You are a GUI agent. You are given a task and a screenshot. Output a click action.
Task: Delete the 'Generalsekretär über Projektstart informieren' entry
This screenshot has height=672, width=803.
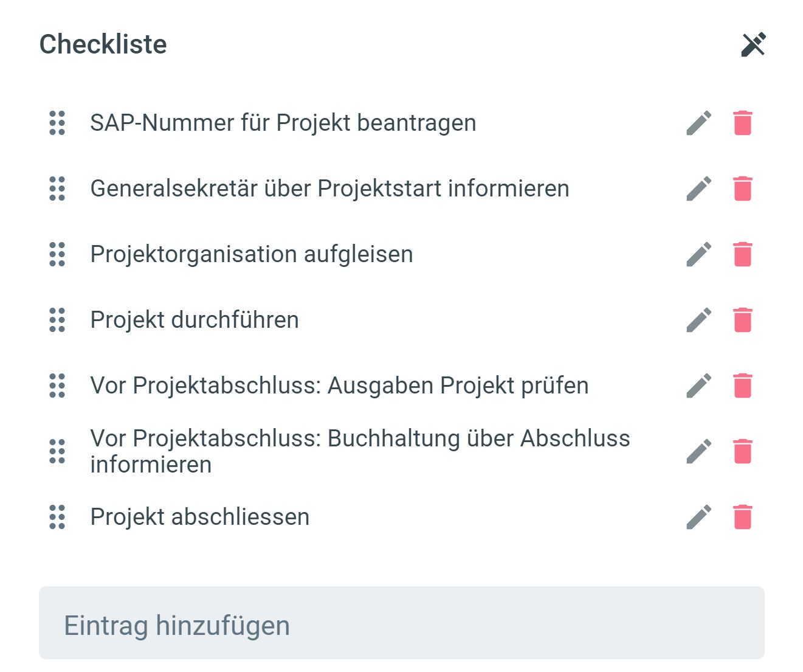[743, 189]
